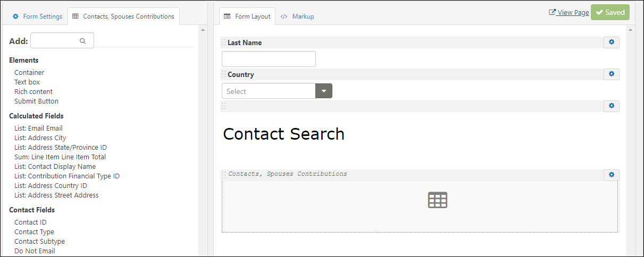Grab drag handle beside Last Name label
Image resolution: width=644 pixels, height=257 pixels.
(x=224, y=42)
